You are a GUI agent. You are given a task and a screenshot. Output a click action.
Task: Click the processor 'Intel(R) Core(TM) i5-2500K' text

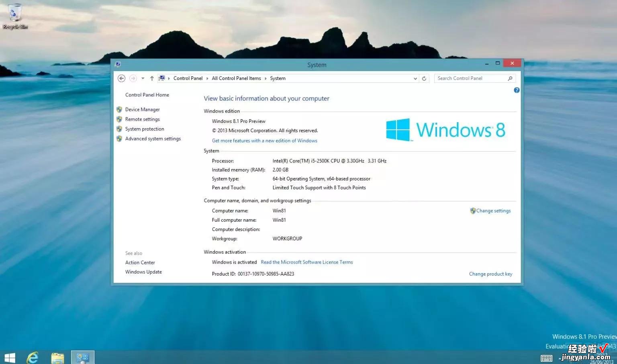point(329,161)
